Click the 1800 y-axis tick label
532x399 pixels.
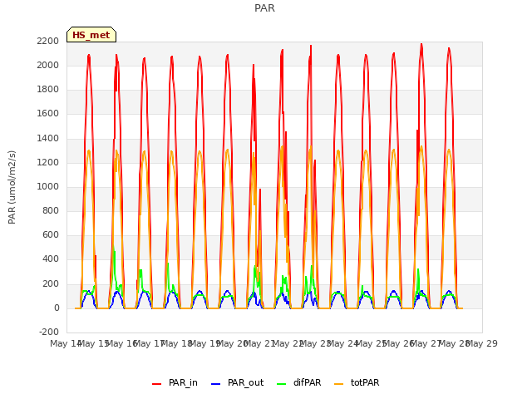coord(48,89)
